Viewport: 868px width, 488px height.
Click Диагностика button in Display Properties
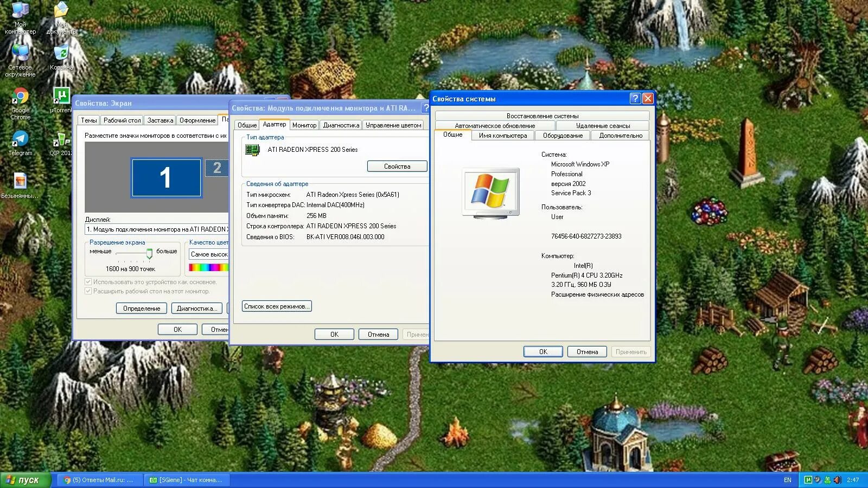coord(197,309)
